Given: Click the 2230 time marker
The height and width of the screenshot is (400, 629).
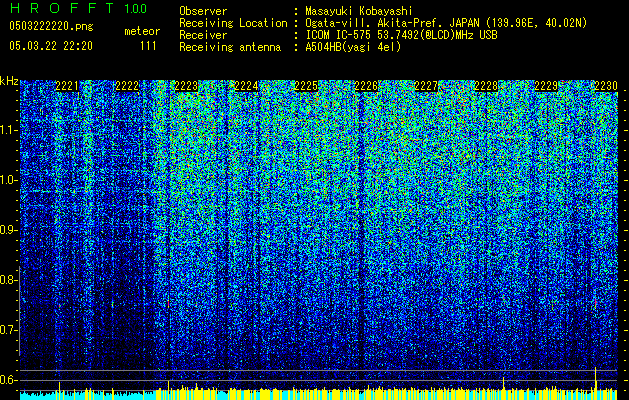Looking at the screenshot, I should [x=606, y=86].
